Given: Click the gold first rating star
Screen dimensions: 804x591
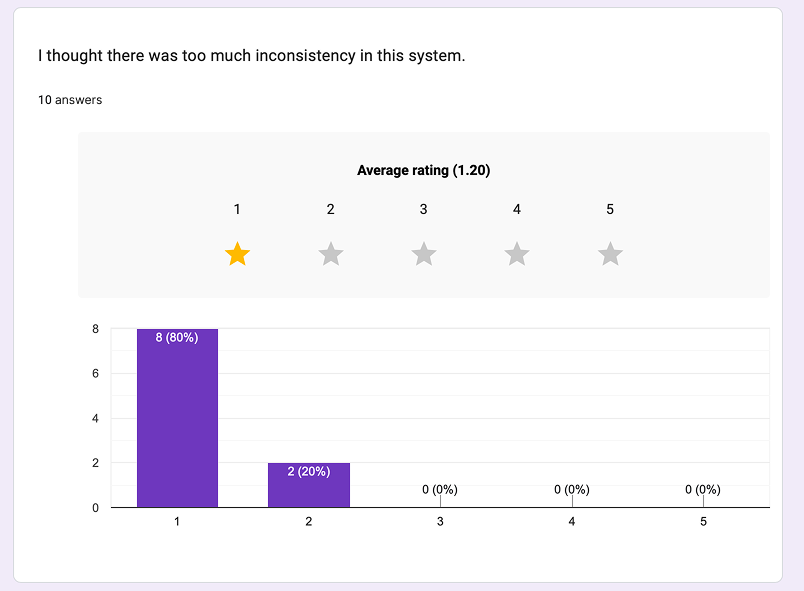Looking at the screenshot, I should pos(237,255).
